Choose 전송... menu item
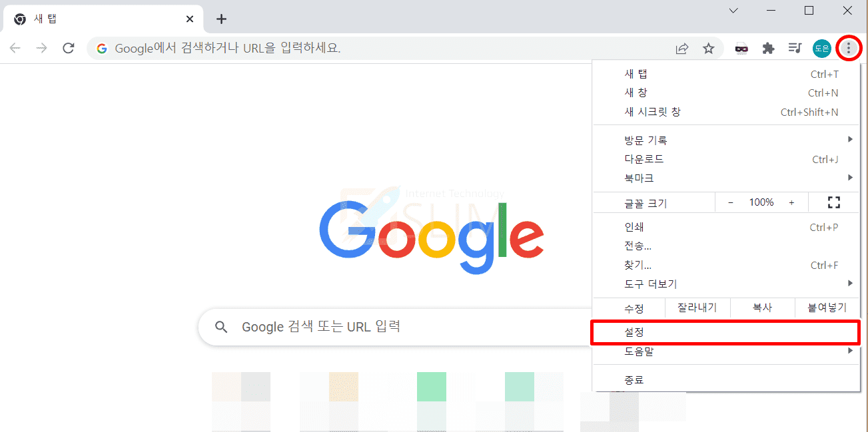 coord(726,246)
